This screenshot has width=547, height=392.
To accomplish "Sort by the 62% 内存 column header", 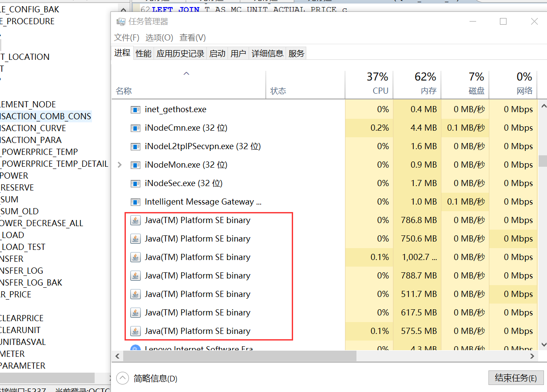I will [417, 84].
